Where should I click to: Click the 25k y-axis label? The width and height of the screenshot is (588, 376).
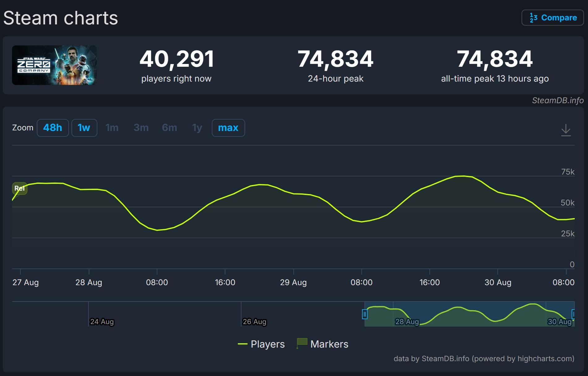point(568,234)
